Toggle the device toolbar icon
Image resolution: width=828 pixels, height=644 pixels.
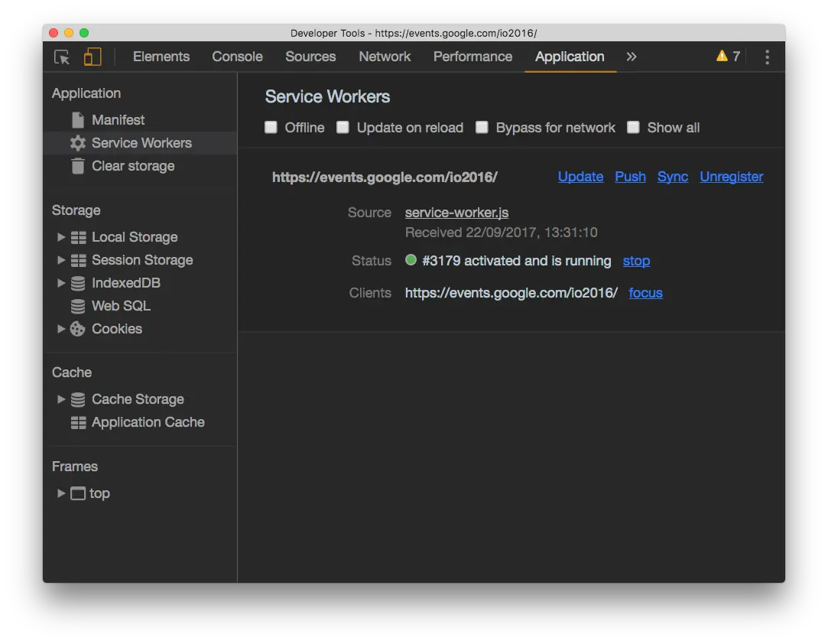(x=93, y=57)
